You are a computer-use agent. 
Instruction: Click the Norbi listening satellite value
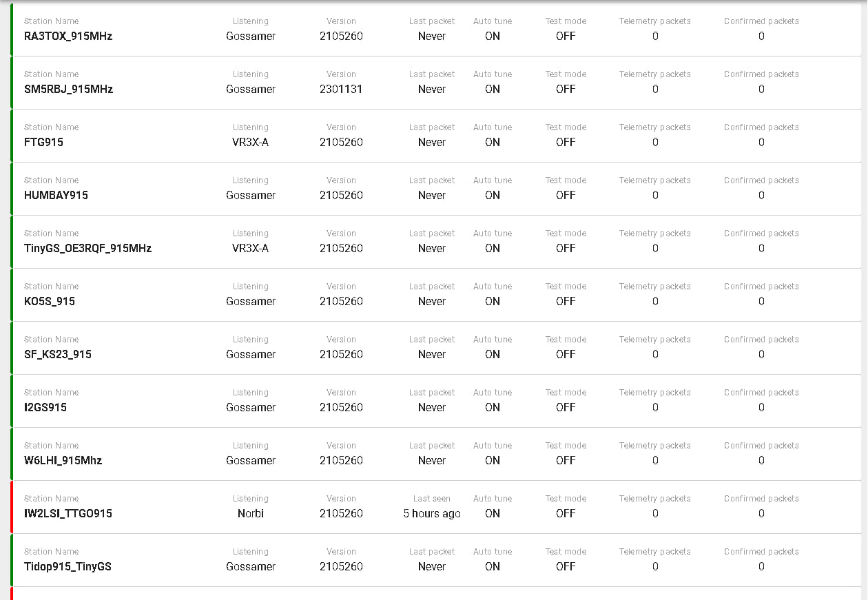tap(251, 514)
